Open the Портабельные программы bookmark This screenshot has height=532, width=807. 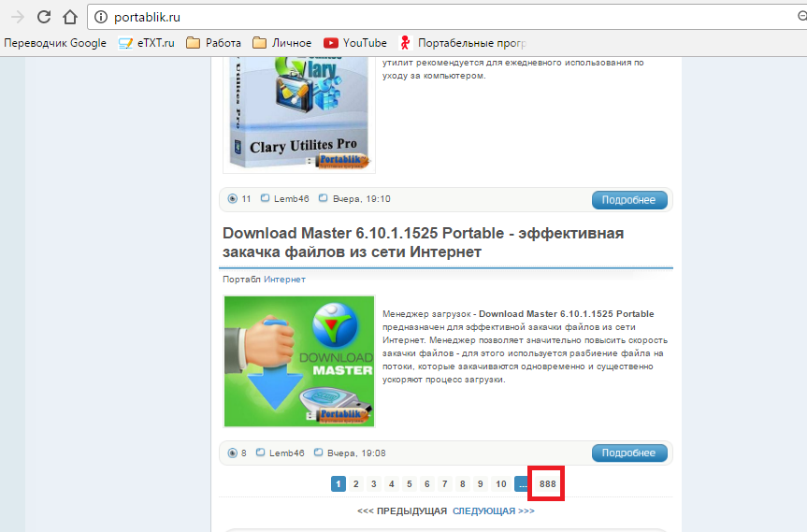pyautogui.click(x=463, y=43)
